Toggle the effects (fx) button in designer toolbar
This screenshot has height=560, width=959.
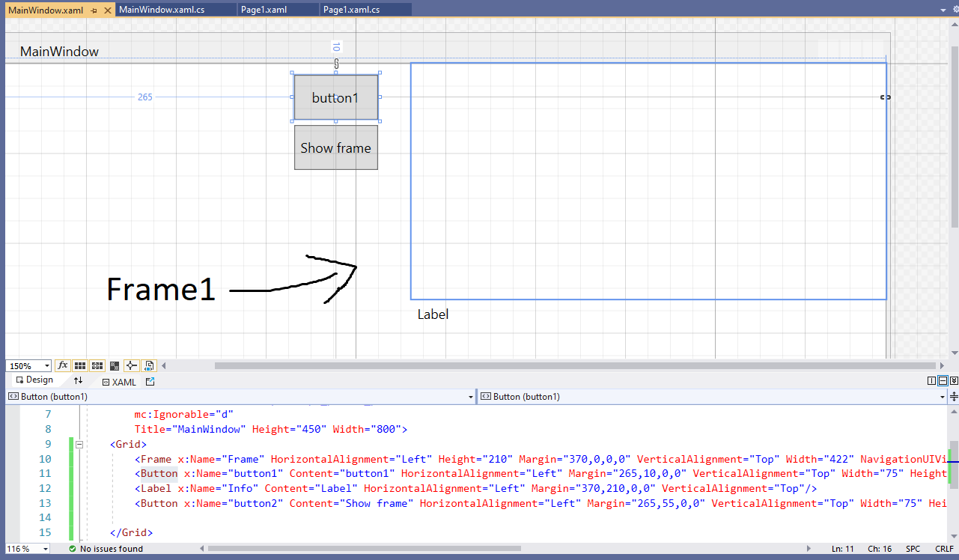(63, 366)
